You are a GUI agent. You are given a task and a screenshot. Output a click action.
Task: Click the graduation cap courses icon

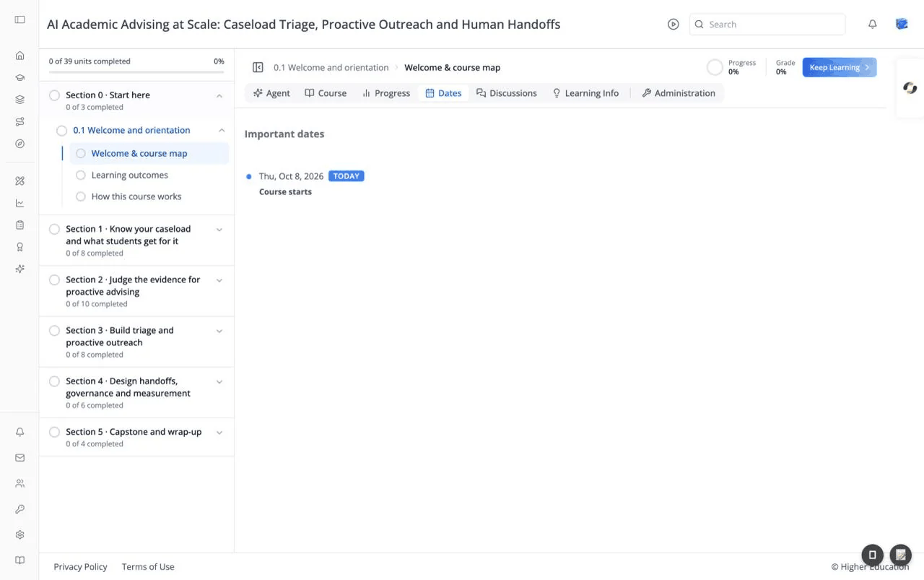19,78
